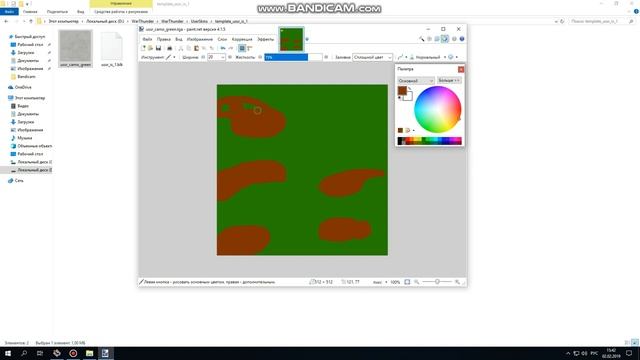Click the zoom out magnifier icon
The height and width of the screenshot is (360, 640).
[x=416, y=282]
